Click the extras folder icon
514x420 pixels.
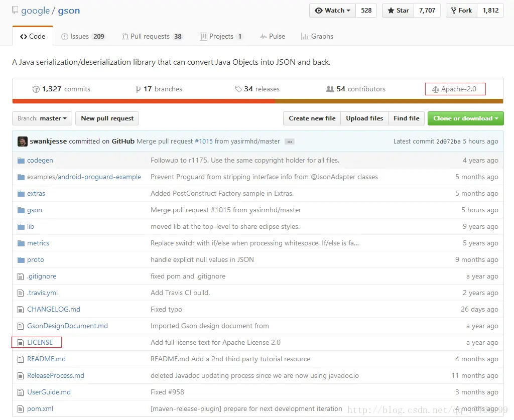[21, 194]
